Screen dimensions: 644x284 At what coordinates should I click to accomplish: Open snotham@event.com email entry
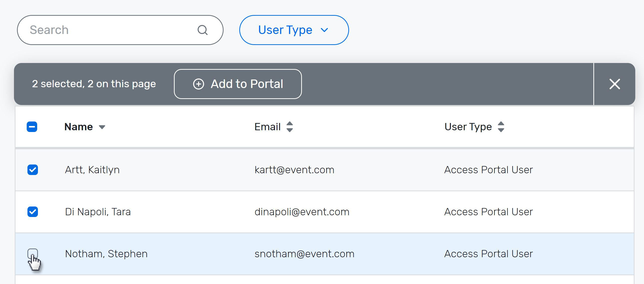[304, 254]
